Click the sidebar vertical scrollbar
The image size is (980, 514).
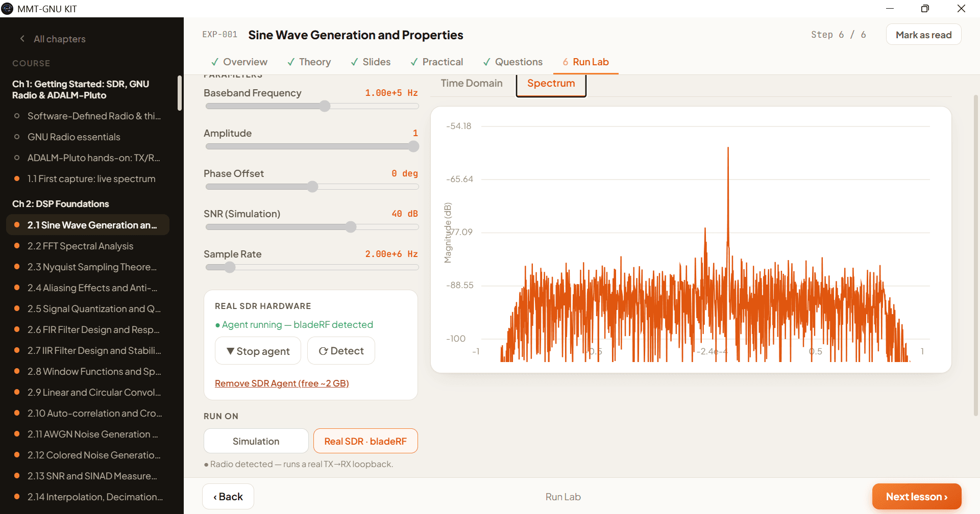click(180, 93)
